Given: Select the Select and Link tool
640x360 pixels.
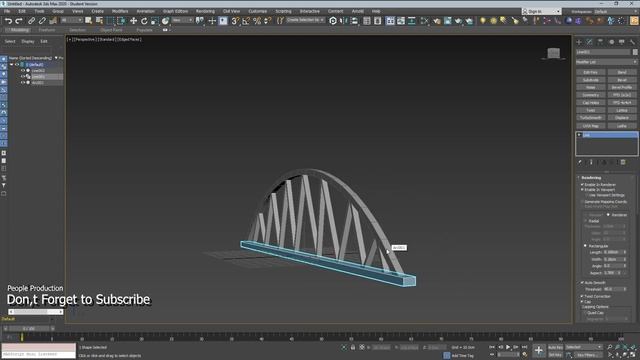Looking at the screenshot, I should (31, 21).
